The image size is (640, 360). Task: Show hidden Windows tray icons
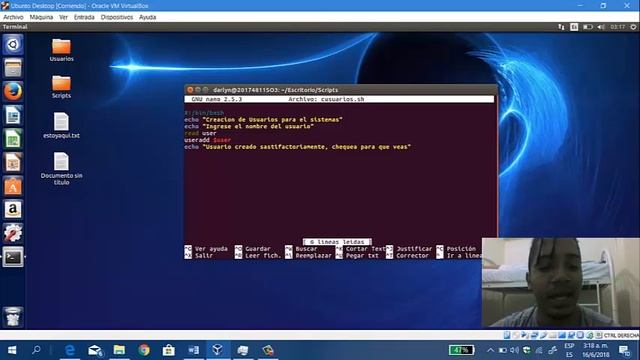click(x=490, y=350)
